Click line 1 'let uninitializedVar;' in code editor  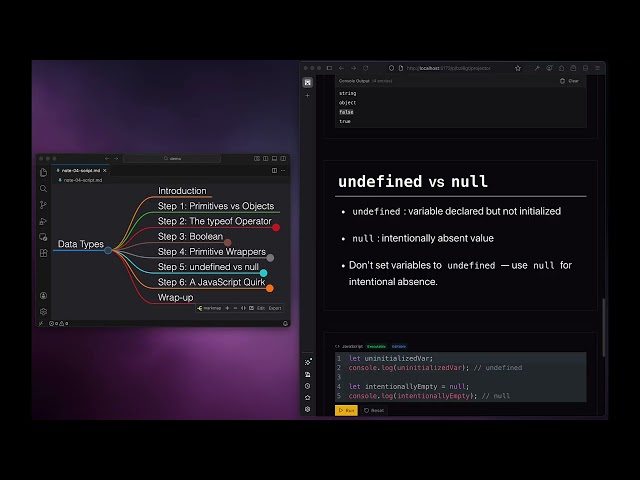(x=391, y=358)
